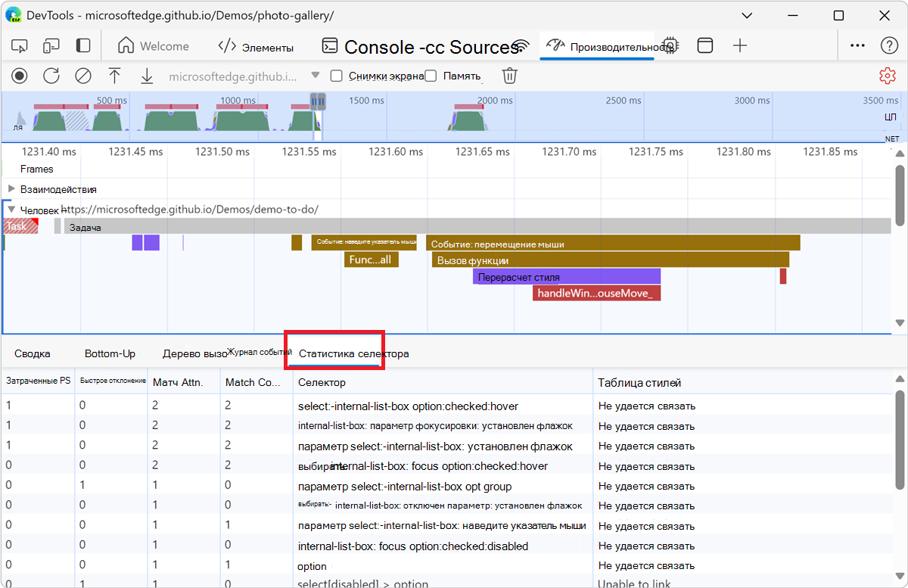908x588 pixels.
Task: Expand the Взаимодействия track
Action: coord(11,188)
